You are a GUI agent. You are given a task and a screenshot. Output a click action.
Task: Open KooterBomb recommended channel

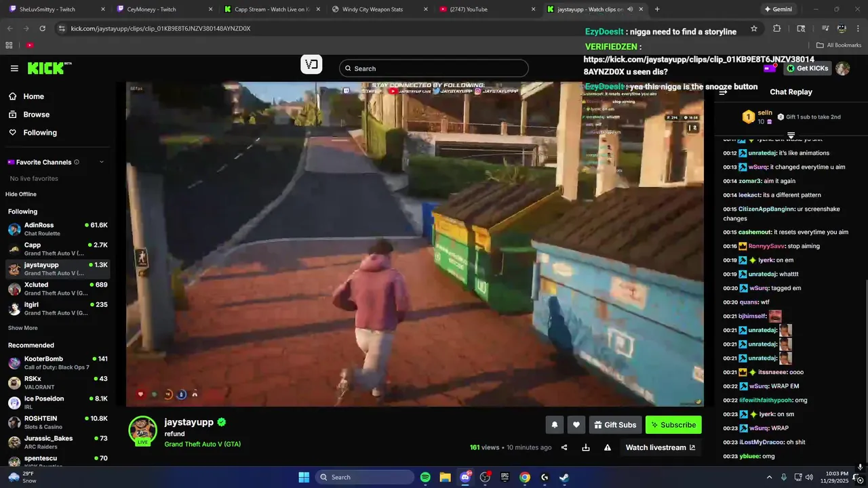57,363
